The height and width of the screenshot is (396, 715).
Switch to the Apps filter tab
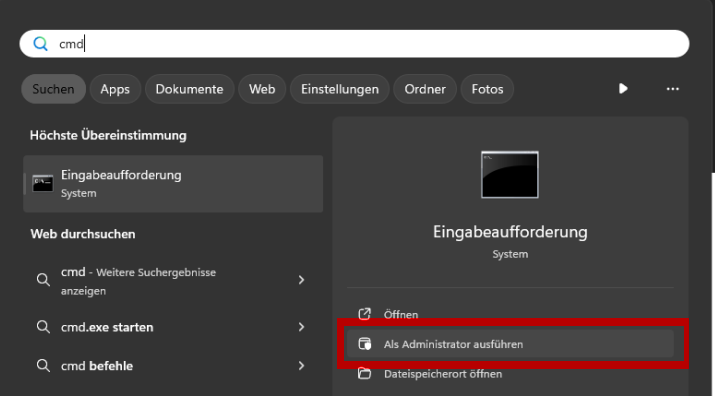coord(115,89)
